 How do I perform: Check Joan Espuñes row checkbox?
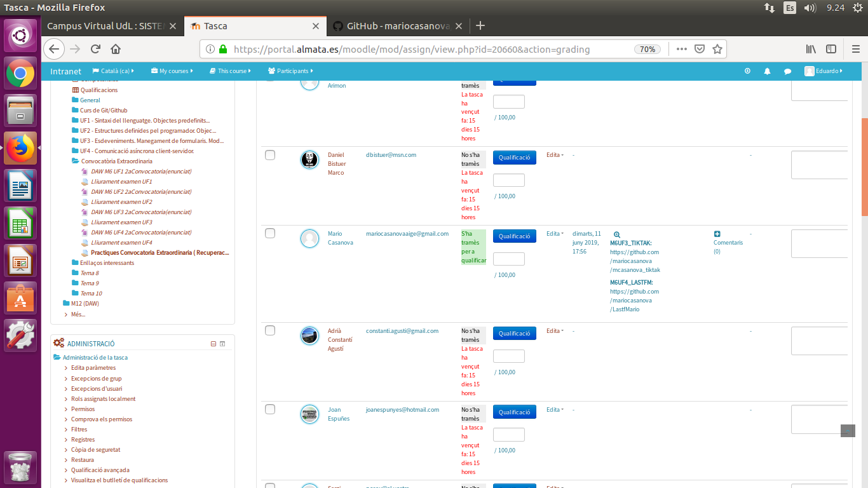270,409
